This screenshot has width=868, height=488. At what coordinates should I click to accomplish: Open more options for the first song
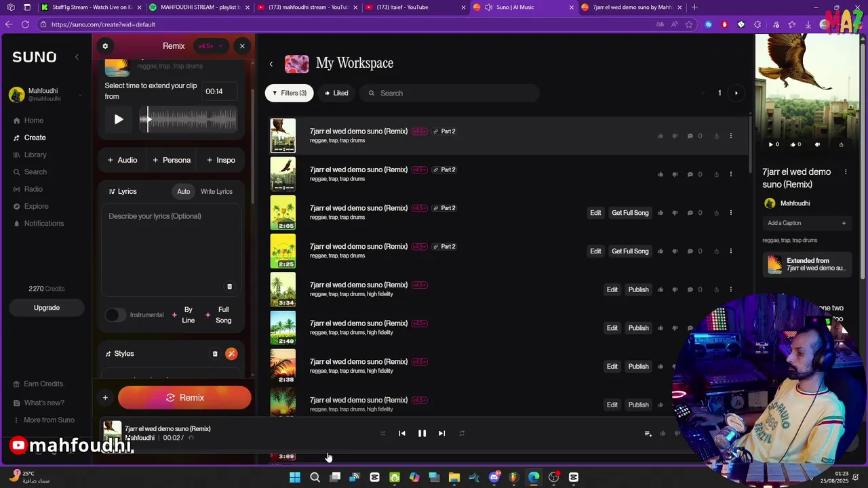[x=731, y=136]
